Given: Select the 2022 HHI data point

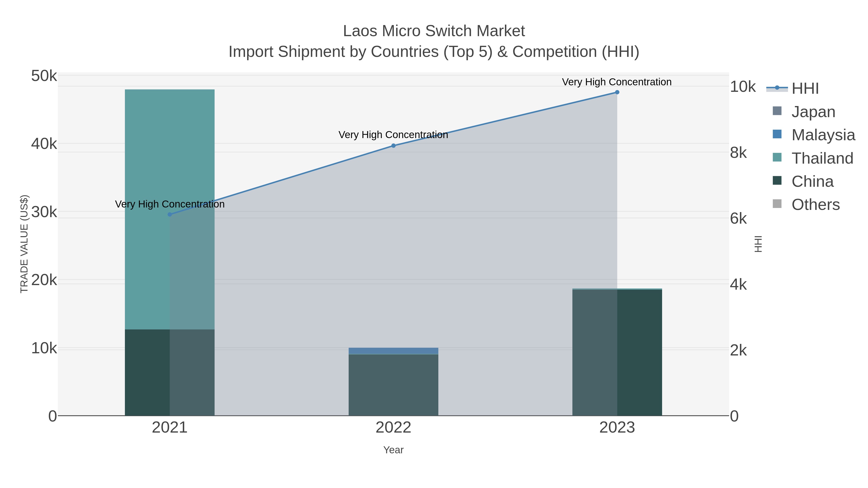Looking at the screenshot, I should [393, 146].
